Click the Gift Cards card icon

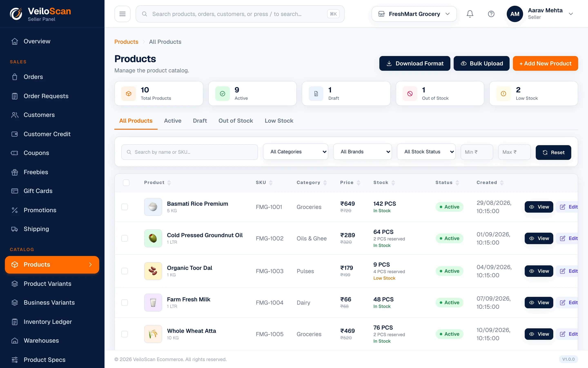[x=14, y=191]
